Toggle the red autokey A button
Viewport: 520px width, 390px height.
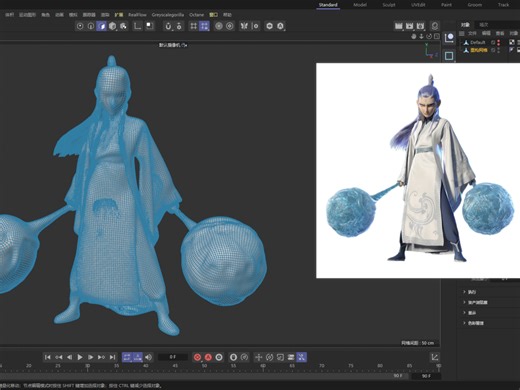click(x=208, y=357)
